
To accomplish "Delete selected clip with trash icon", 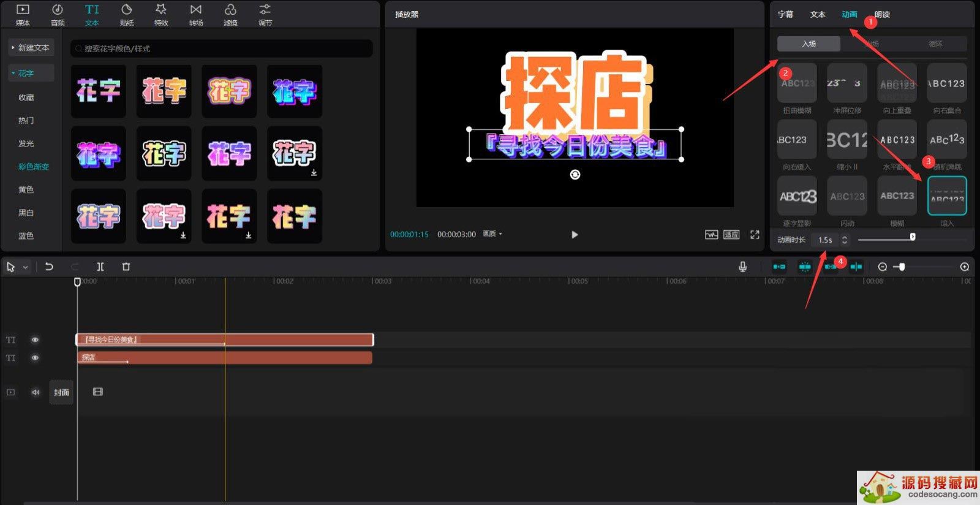I will coord(126,267).
